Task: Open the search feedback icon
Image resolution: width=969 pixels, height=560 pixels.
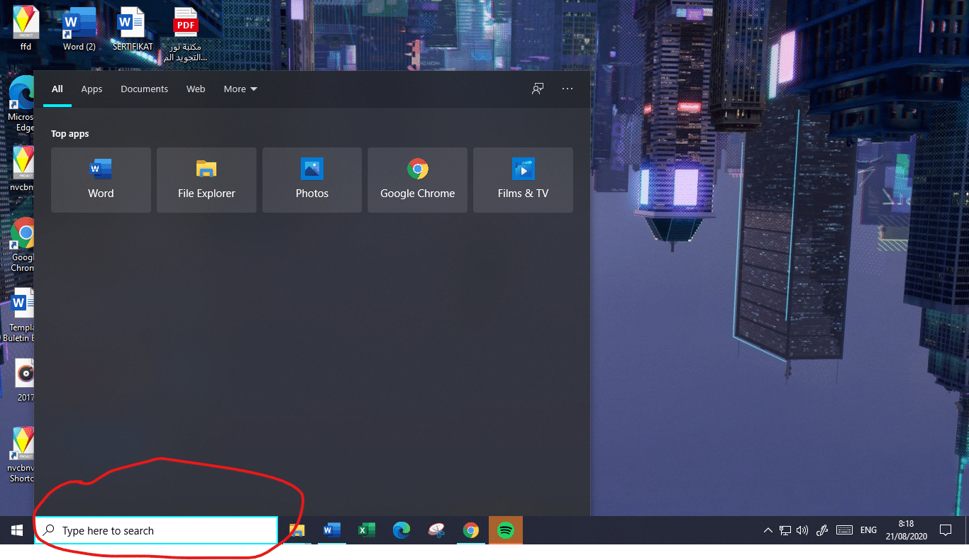Action: click(538, 89)
